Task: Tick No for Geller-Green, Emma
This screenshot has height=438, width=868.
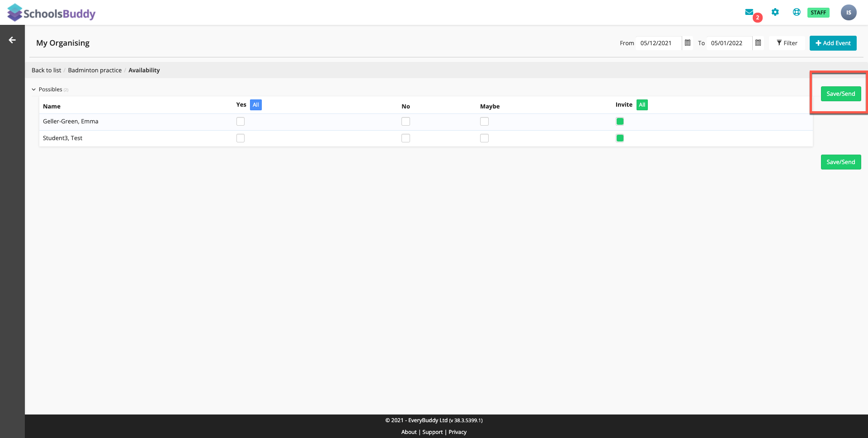Action: (406, 122)
